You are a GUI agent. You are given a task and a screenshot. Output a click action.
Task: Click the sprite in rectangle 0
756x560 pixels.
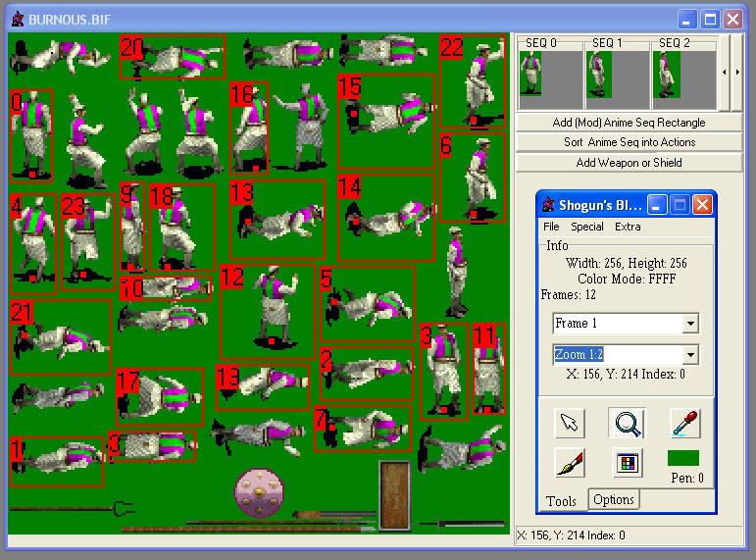coord(30,136)
